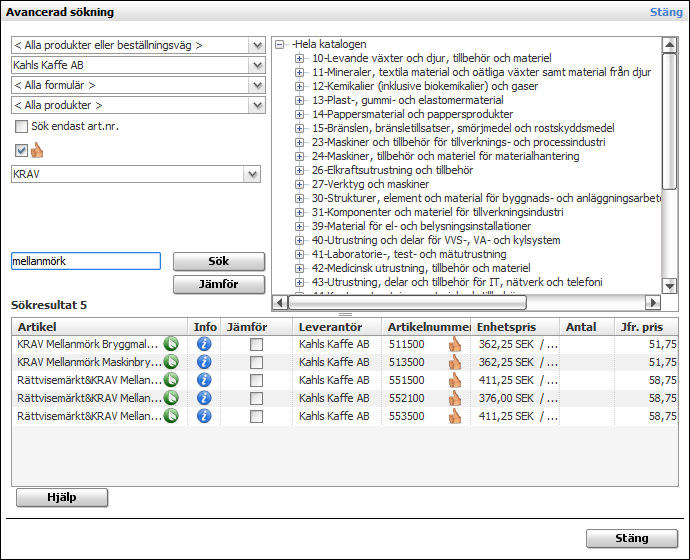
Task: Click thumbs-up icon next to article 553500
Action: tap(455, 417)
